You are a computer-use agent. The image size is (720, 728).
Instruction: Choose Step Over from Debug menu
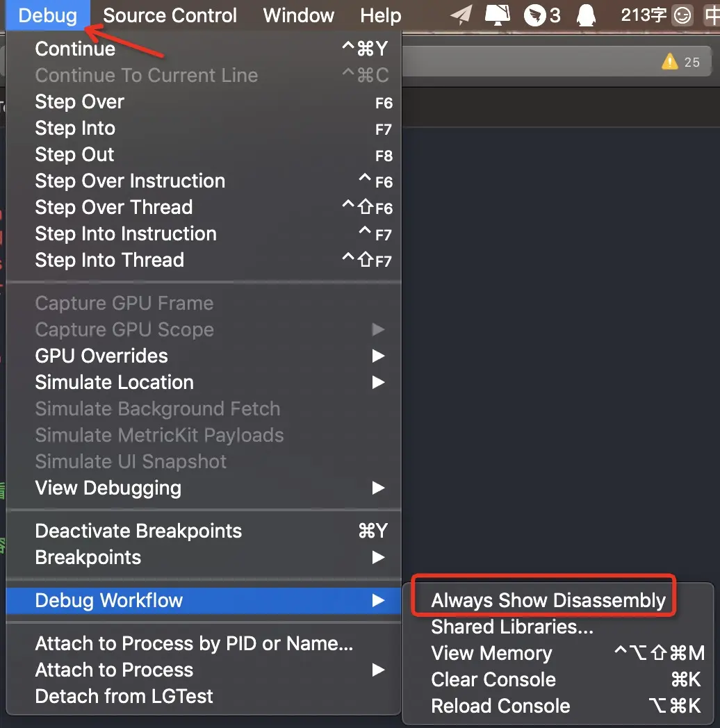[x=80, y=102]
